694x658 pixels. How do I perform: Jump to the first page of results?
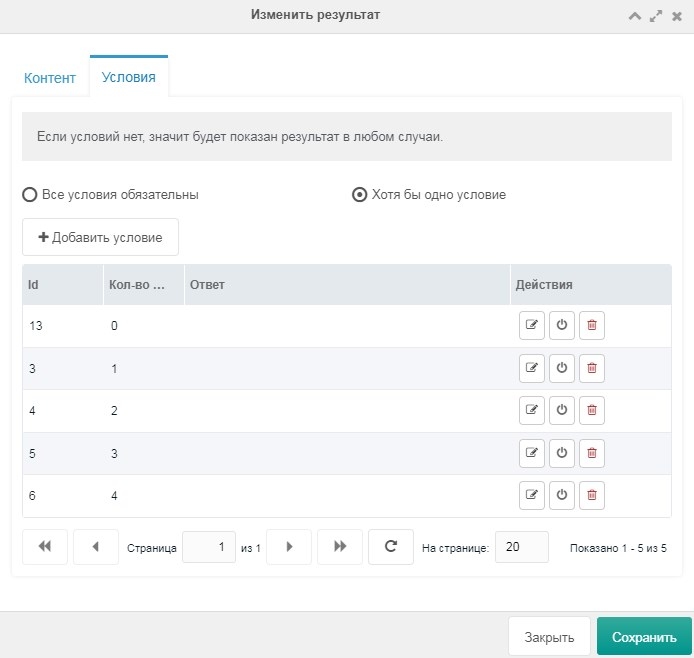(x=45, y=547)
